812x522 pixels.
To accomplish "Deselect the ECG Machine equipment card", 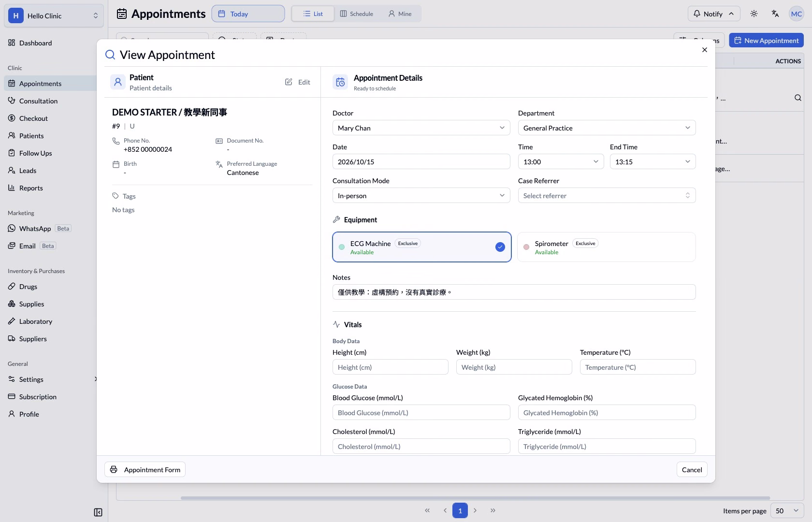I will click(x=421, y=247).
